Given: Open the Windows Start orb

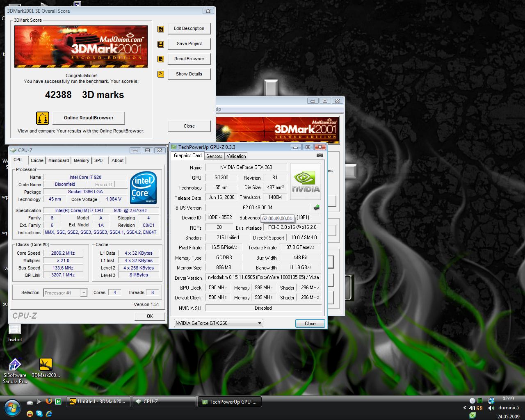Looking at the screenshot, I should coord(12,408).
